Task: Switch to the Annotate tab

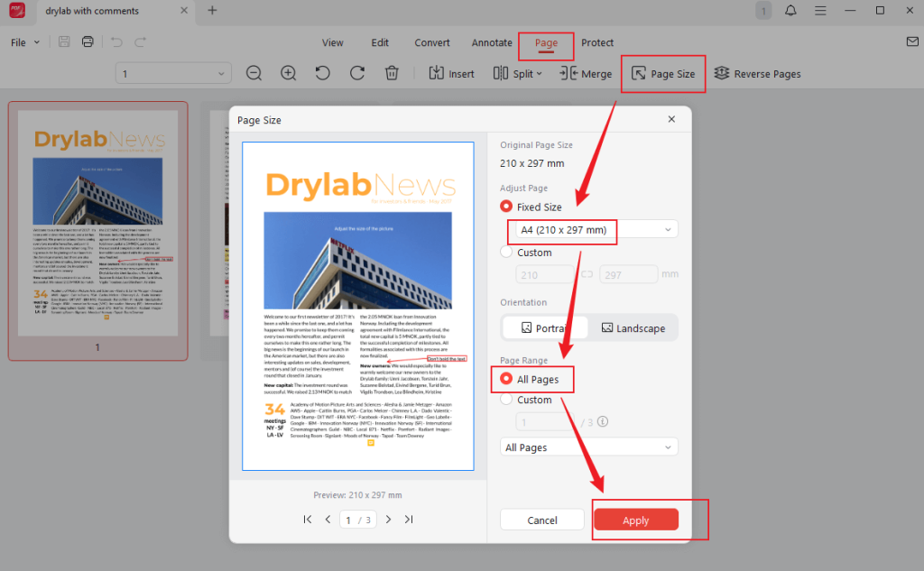Action: tap(492, 41)
